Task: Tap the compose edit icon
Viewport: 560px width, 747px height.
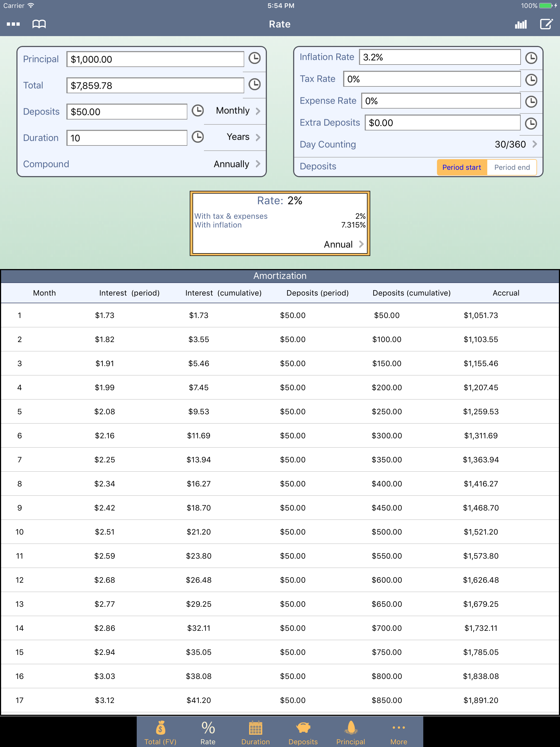Action: [546, 24]
